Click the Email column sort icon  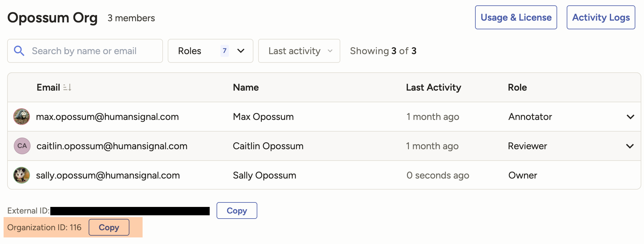click(x=67, y=87)
